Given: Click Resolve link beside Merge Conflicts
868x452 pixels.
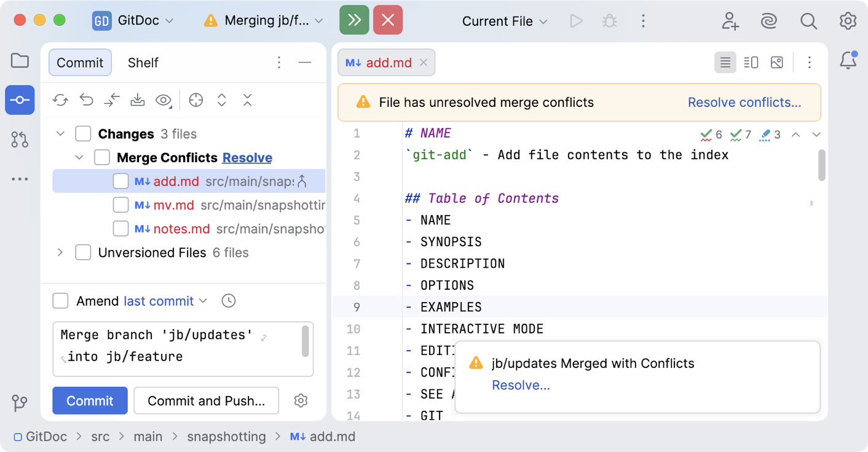Looking at the screenshot, I should coord(247,158).
